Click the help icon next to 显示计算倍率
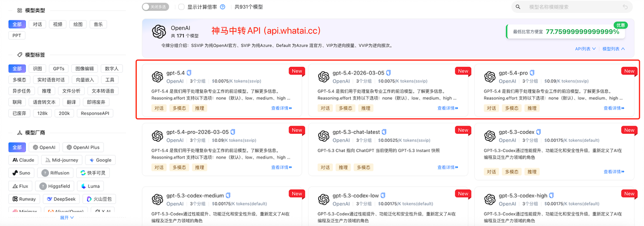 (223, 7)
